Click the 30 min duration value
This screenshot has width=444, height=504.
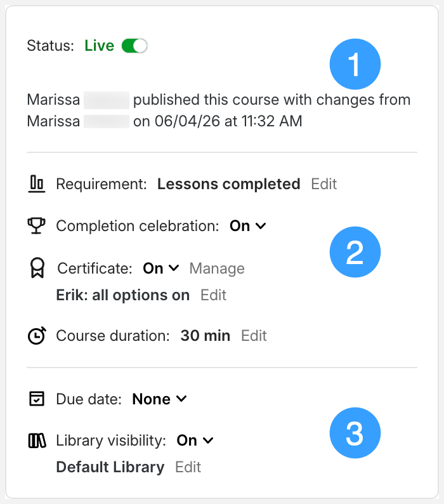pyautogui.click(x=206, y=336)
